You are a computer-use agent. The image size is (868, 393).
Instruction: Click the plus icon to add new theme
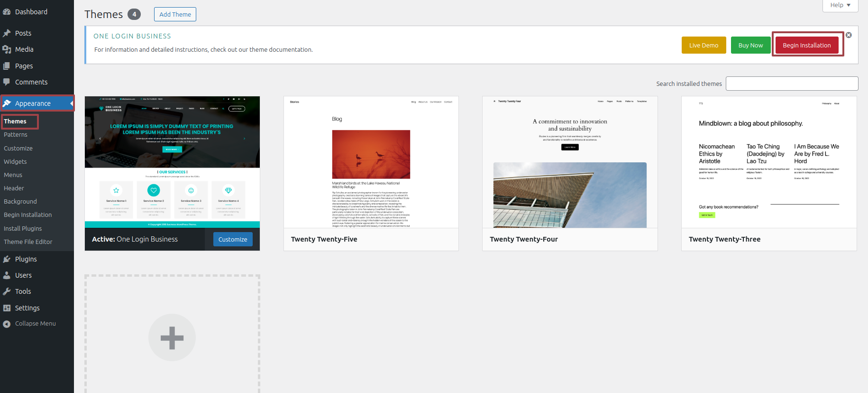click(172, 337)
